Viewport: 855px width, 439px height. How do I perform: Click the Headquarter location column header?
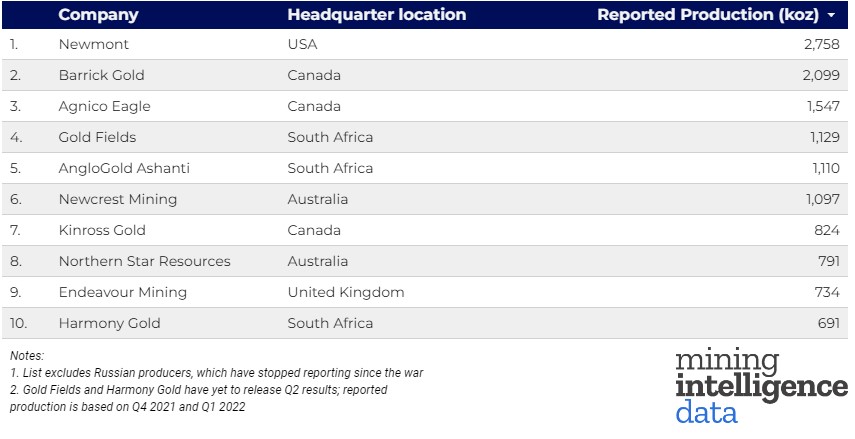(x=376, y=15)
